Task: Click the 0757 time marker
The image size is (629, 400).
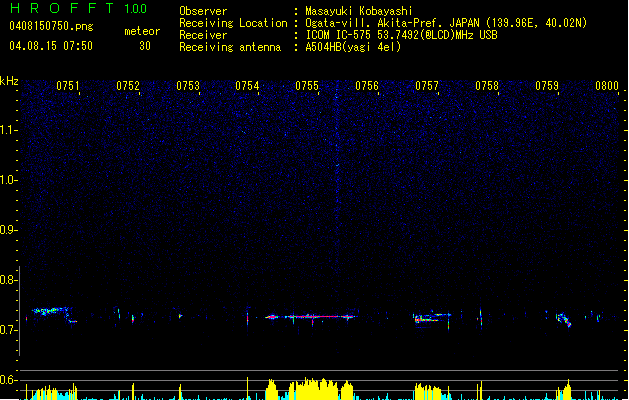Action: pyautogui.click(x=427, y=86)
